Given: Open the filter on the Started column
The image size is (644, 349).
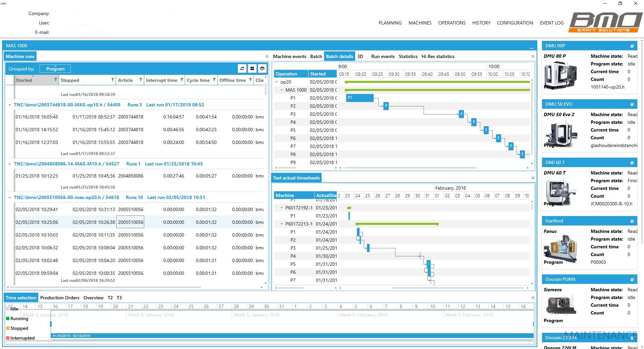Looking at the screenshot, I should 56,80.
